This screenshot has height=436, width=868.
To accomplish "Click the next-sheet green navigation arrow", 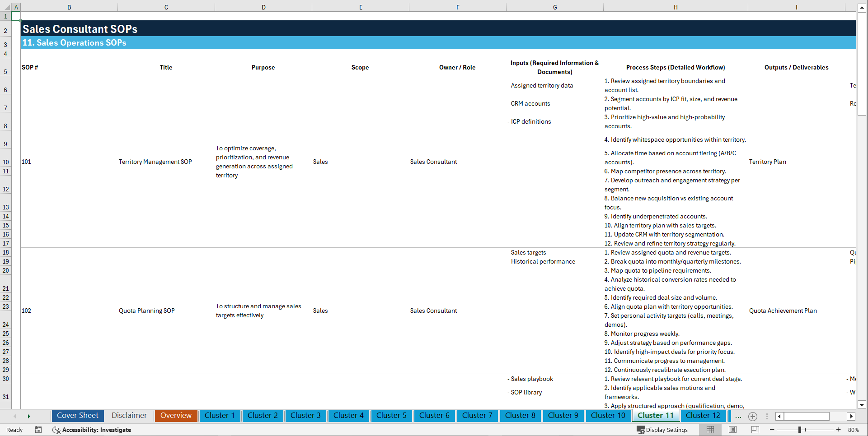I will point(29,416).
